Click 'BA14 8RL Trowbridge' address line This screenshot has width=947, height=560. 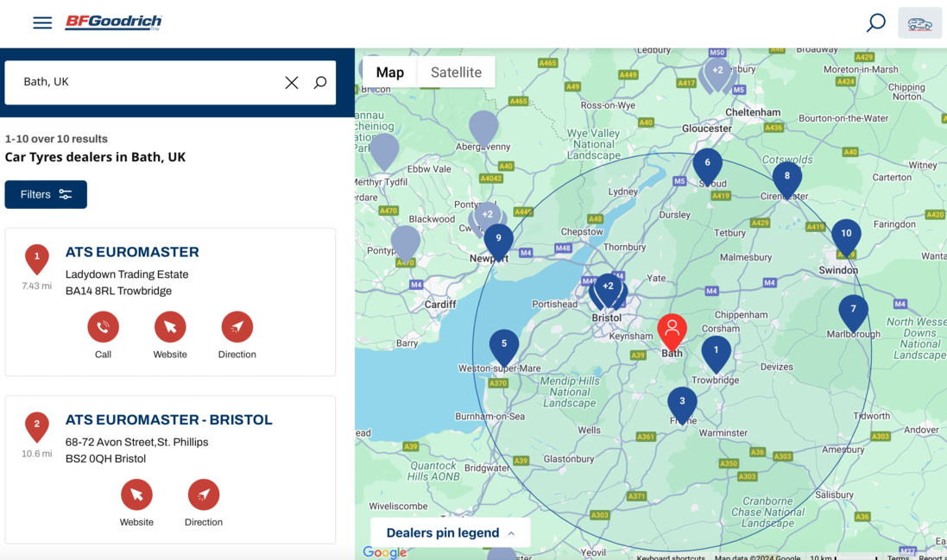click(118, 291)
